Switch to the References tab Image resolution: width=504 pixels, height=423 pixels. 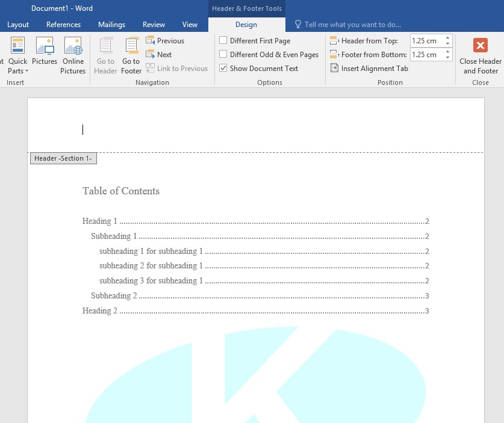pos(63,25)
